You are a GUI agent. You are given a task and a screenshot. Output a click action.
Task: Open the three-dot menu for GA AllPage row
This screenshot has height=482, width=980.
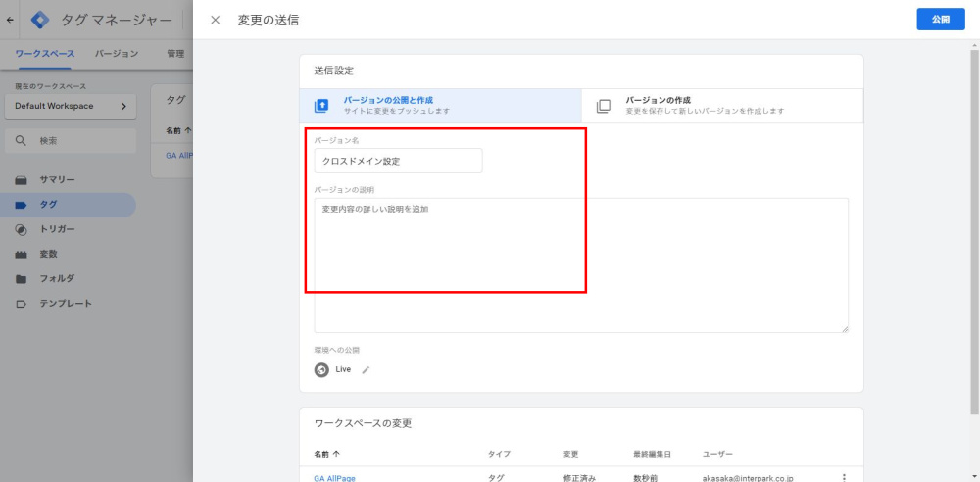[x=844, y=477]
